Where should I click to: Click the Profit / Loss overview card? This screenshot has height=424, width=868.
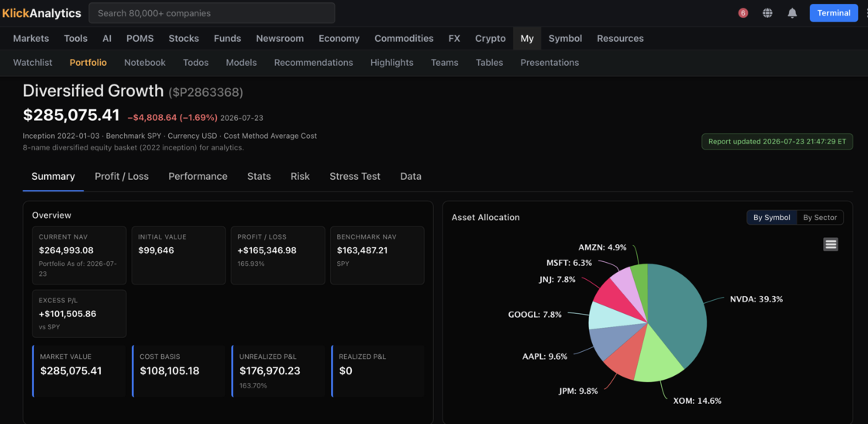click(x=278, y=255)
